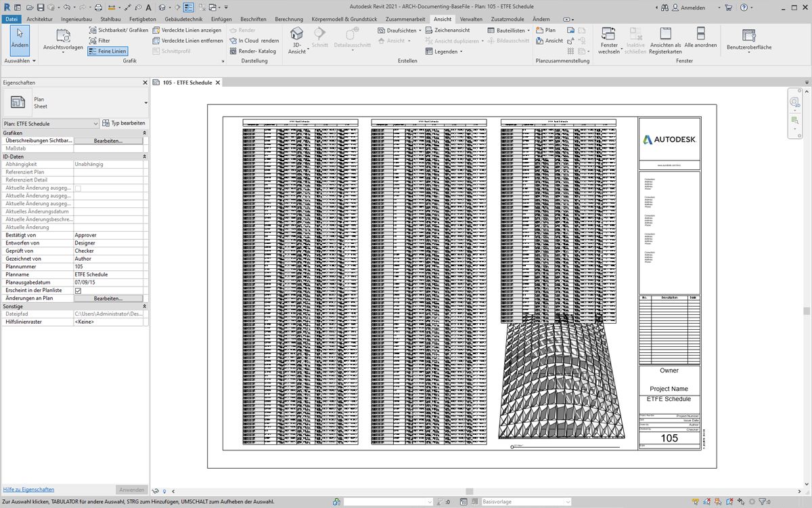812x508 pixels.
Task: Create a Draufsichten view
Action: 399,30
